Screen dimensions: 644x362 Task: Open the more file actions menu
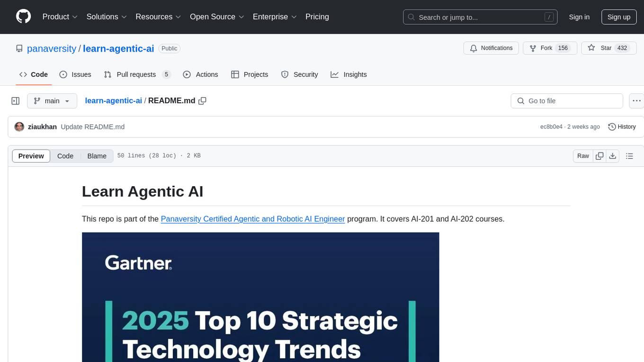coord(636,101)
